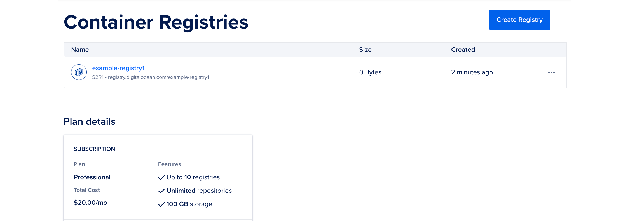This screenshot has height=221, width=644.
Task: Click the $20.00/mo total cost value
Action: (x=90, y=202)
